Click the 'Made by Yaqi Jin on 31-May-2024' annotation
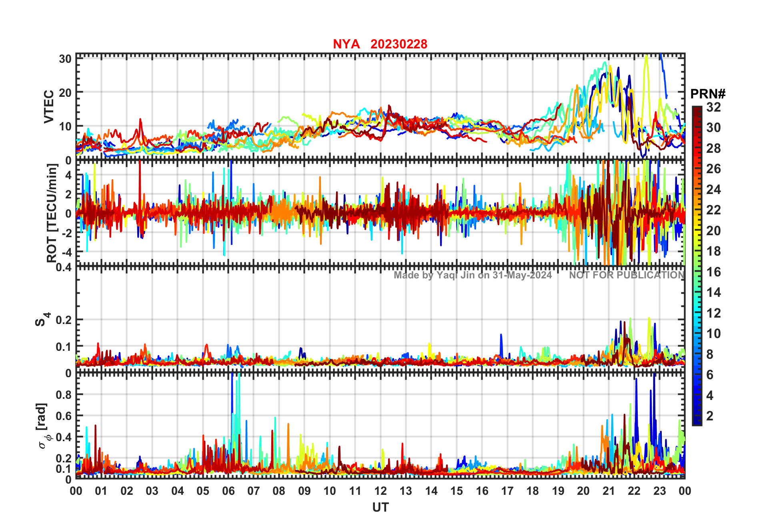Image resolution: width=761 pixels, height=532 pixels. [473, 275]
